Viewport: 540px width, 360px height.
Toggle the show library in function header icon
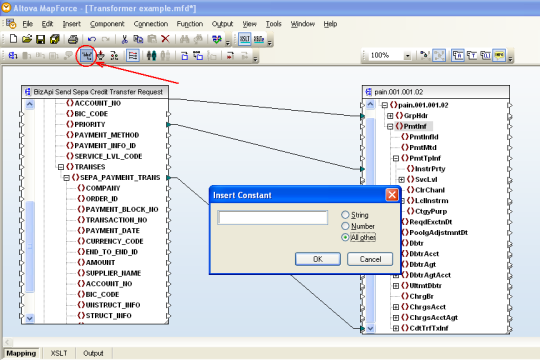tap(485, 55)
